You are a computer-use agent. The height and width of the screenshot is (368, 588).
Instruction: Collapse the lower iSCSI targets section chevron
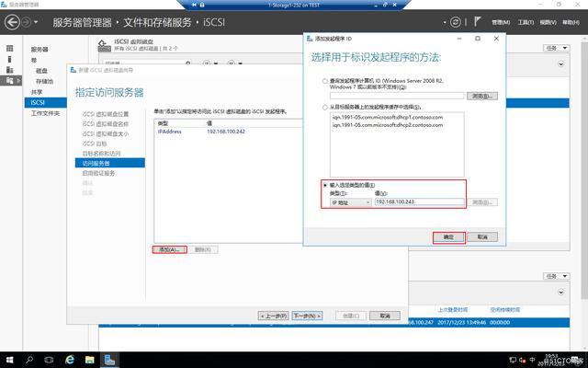tap(561, 292)
